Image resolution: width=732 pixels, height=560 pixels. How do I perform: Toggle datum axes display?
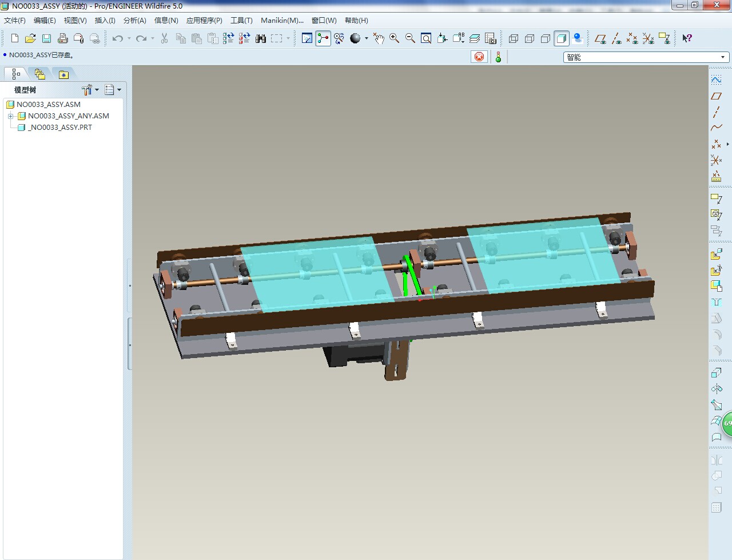tap(616, 38)
